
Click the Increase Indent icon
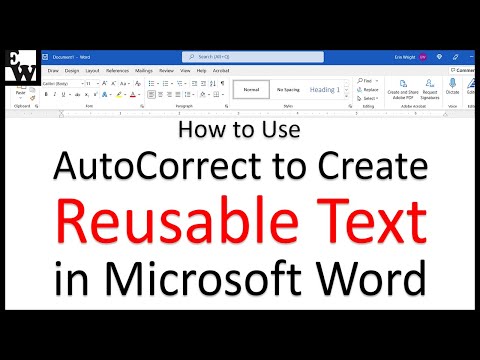[x=203, y=83]
